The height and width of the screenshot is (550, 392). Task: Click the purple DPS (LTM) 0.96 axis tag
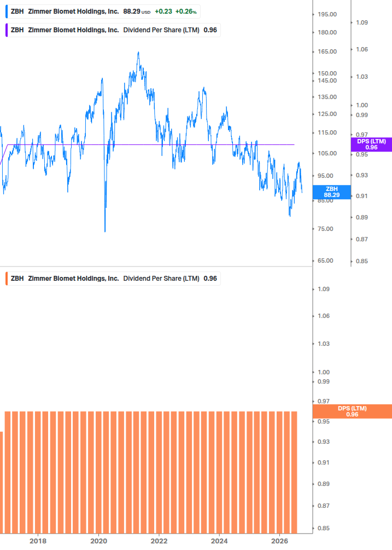[x=371, y=144]
